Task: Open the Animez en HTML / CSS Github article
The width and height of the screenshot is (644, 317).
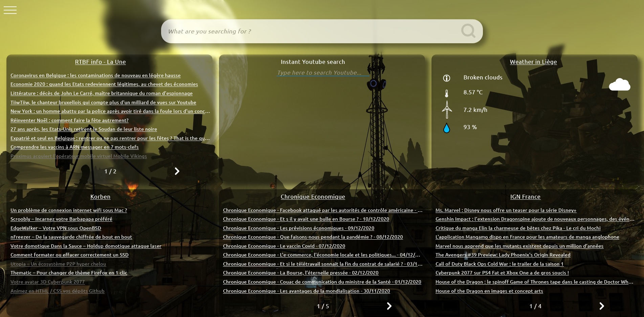Action: [x=57, y=291]
